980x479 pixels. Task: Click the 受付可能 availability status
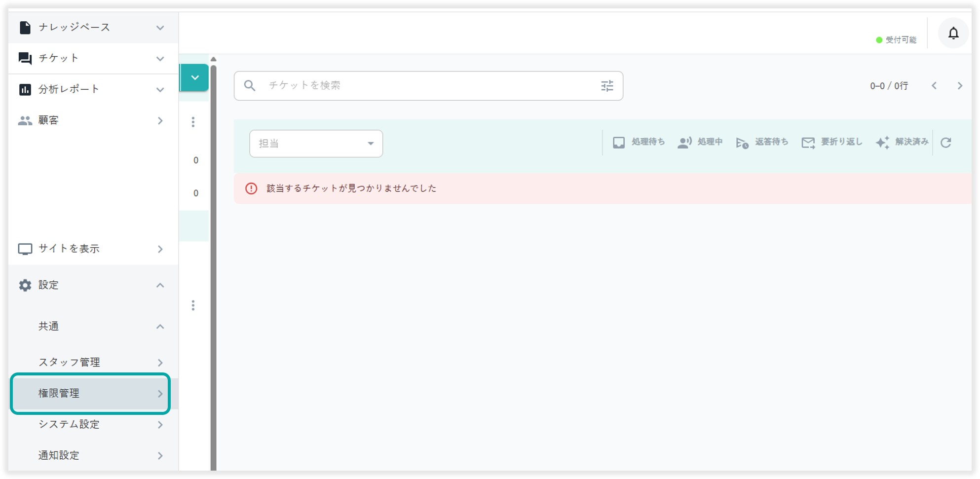(x=896, y=40)
